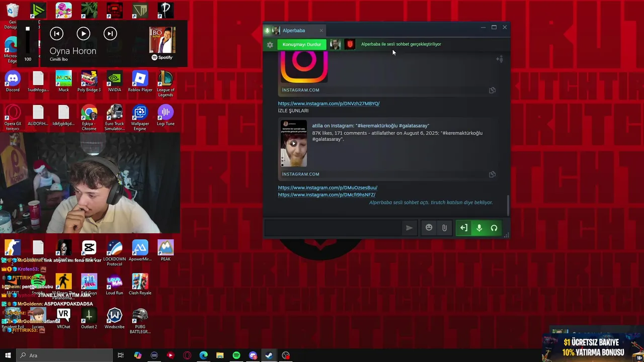This screenshot has width=644, height=362.
Task: Open the Windows Start menu
Action: (8, 355)
